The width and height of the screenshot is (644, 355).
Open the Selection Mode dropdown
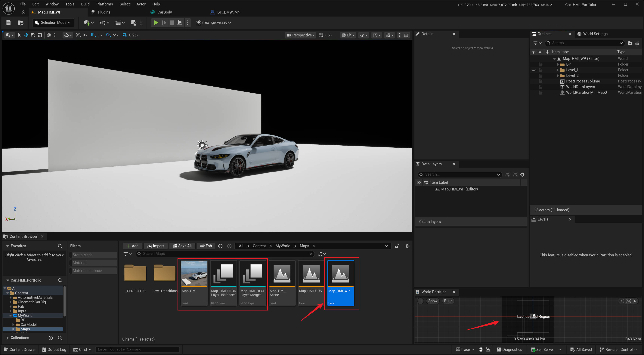coord(53,23)
